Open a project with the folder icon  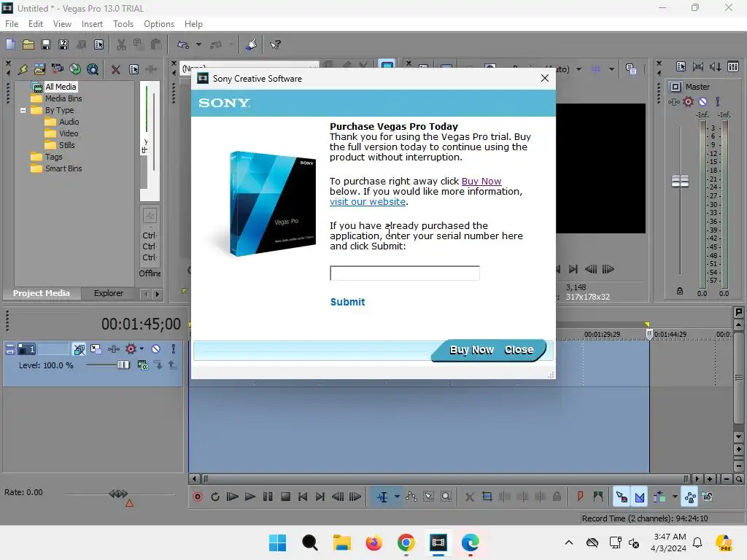[28, 44]
